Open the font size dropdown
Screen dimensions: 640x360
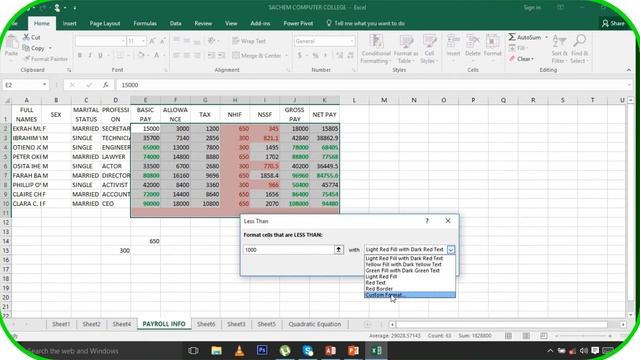point(143,41)
